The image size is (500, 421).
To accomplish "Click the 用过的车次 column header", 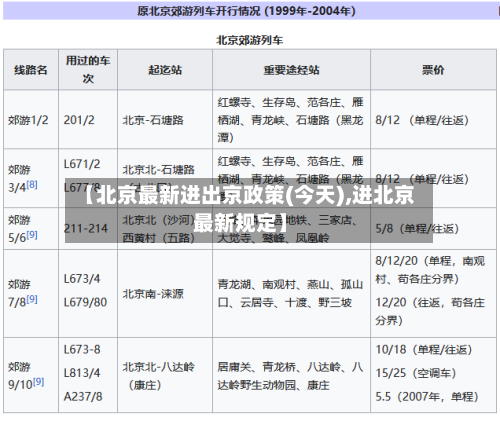I will pyautogui.click(x=88, y=70).
